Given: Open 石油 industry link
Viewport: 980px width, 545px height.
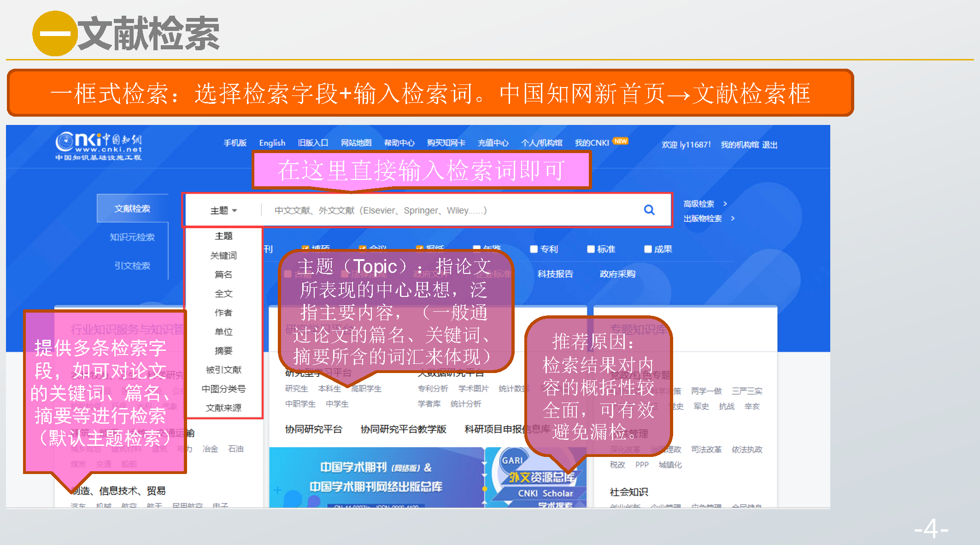Looking at the screenshot, I should pyautogui.click(x=236, y=449).
